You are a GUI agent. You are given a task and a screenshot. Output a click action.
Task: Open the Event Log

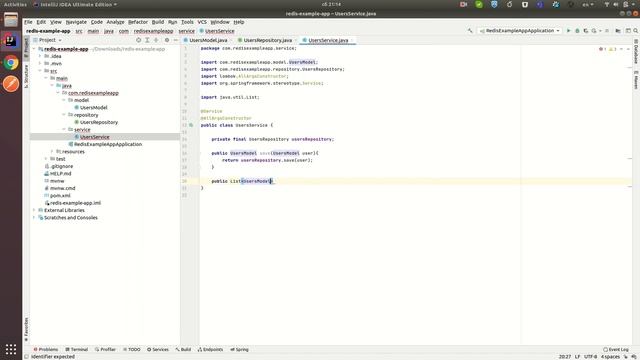[616, 350]
